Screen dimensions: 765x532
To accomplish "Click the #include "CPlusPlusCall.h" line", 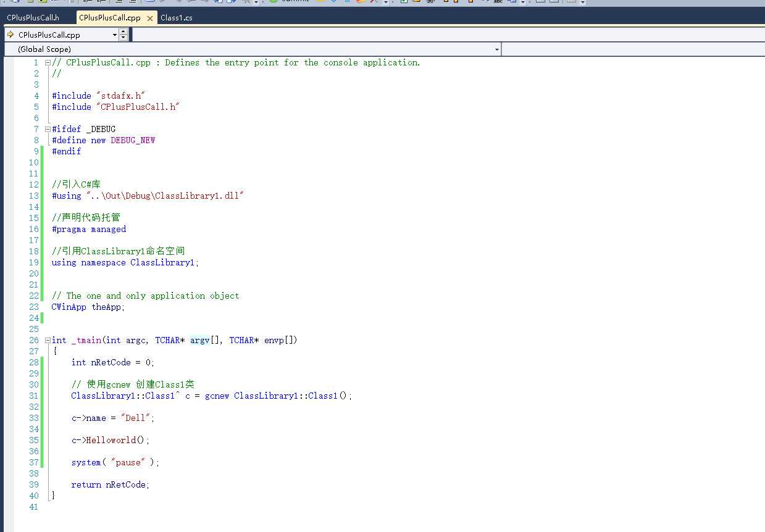I will pos(115,107).
